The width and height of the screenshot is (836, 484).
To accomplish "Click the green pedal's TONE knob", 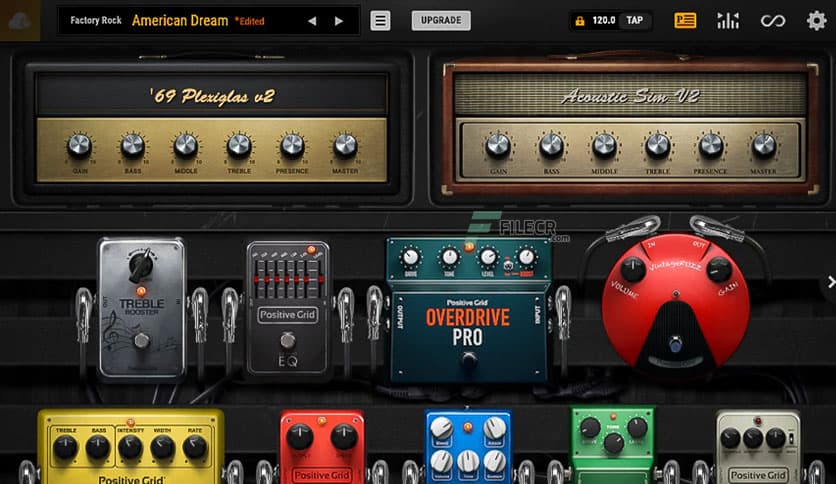I will [613, 443].
